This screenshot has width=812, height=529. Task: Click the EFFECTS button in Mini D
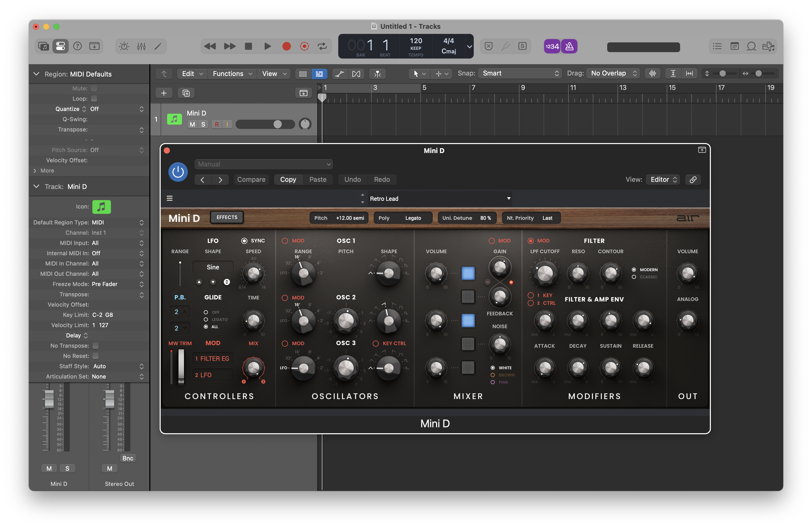coord(227,218)
